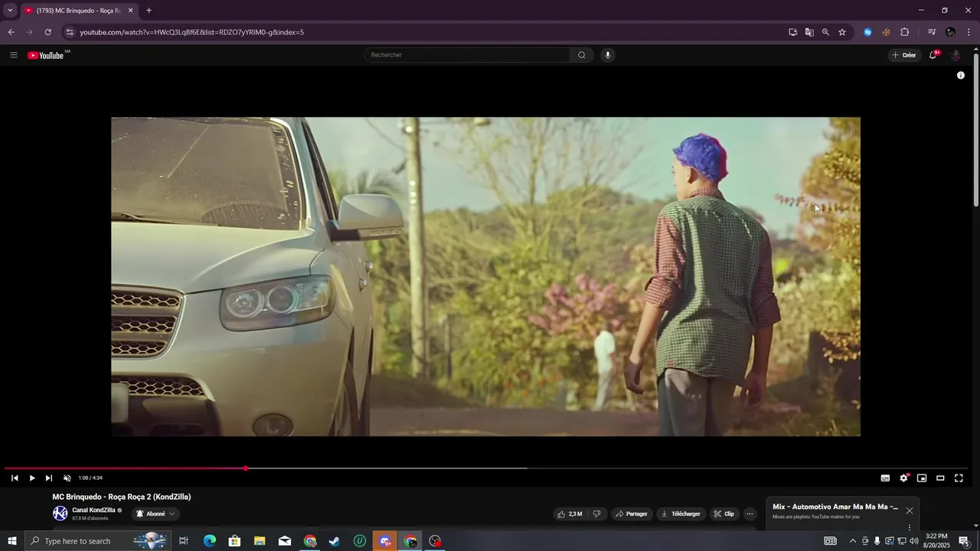
Task: Open YouTube account avatar menu
Action: [x=955, y=55]
